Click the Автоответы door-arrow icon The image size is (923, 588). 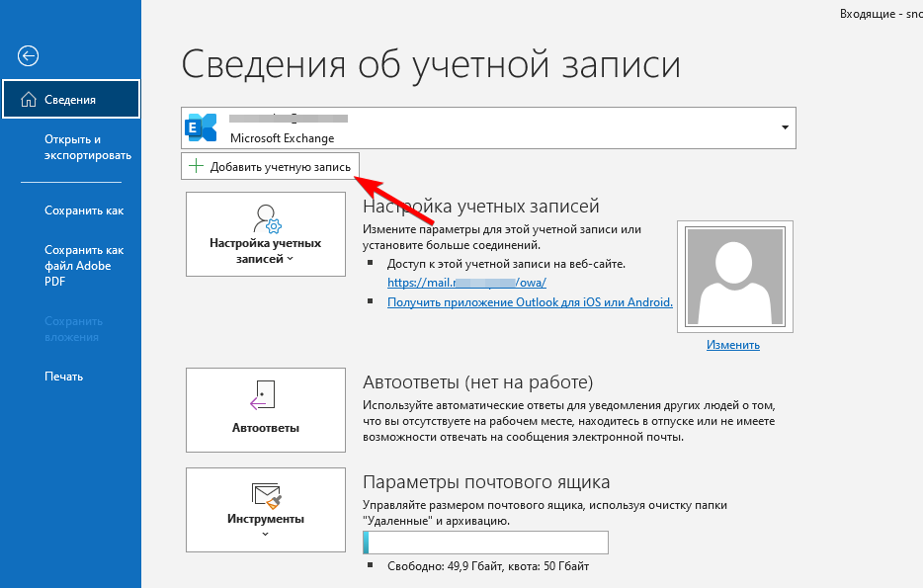[264, 395]
